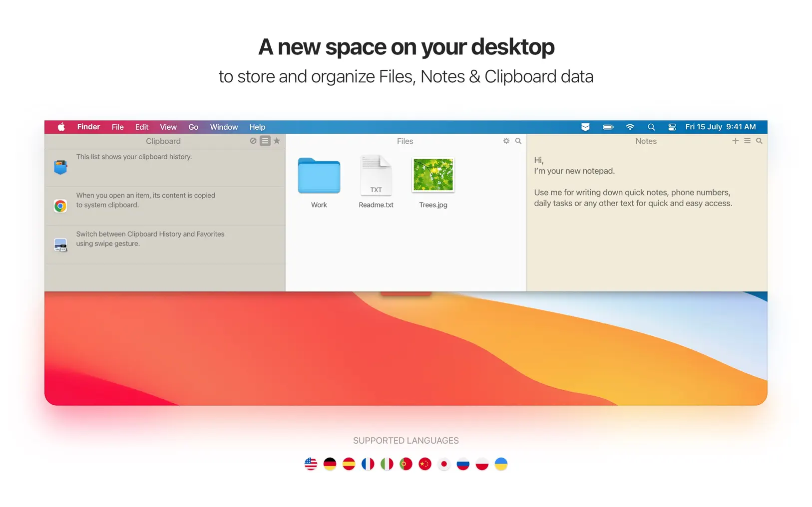
Task: Select the Trees.jpg image thumbnail
Action: (433, 175)
